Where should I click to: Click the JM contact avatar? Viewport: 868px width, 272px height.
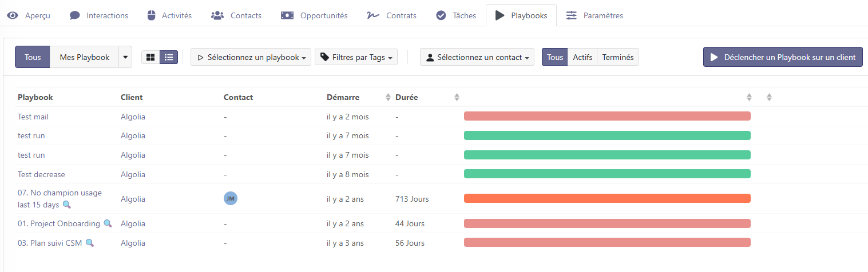[x=230, y=198]
